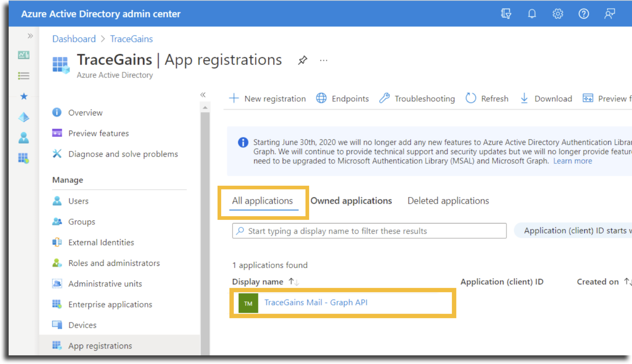Switch to All applications tab
Screen dimensions: 632x364
[x=263, y=201]
